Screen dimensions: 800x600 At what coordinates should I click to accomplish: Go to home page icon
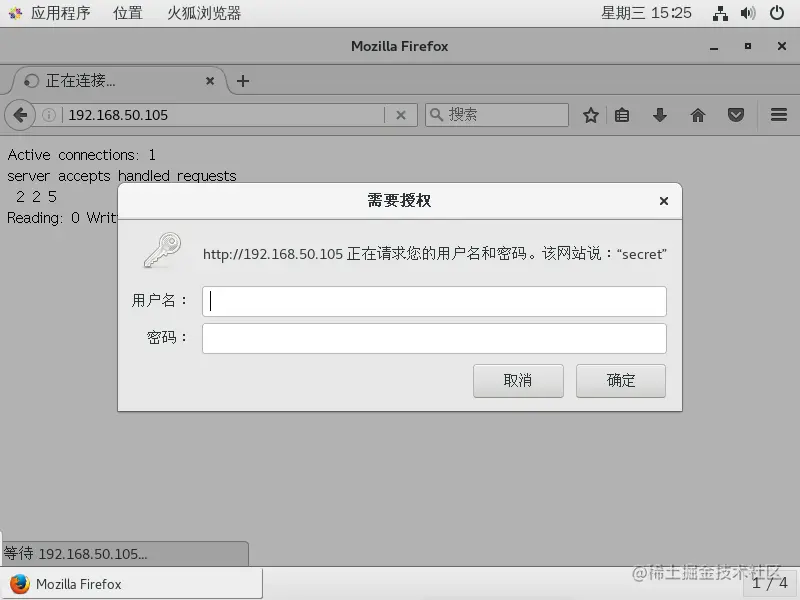[x=698, y=115]
